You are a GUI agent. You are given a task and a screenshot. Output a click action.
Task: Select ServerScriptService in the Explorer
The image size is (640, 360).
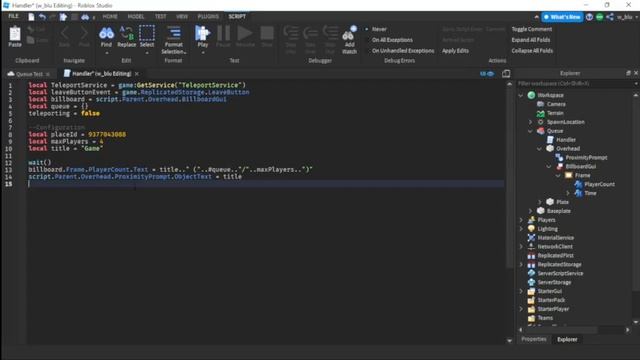click(x=560, y=273)
